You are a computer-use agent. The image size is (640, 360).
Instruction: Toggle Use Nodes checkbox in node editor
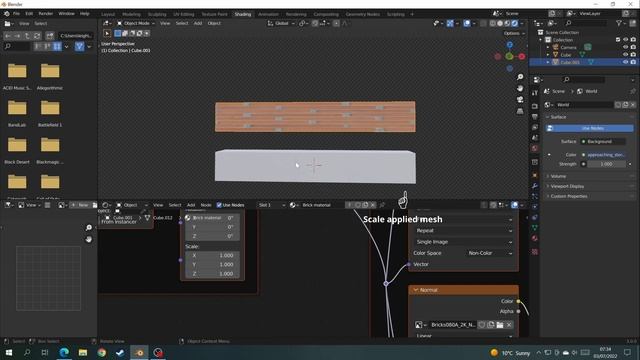[219, 205]
